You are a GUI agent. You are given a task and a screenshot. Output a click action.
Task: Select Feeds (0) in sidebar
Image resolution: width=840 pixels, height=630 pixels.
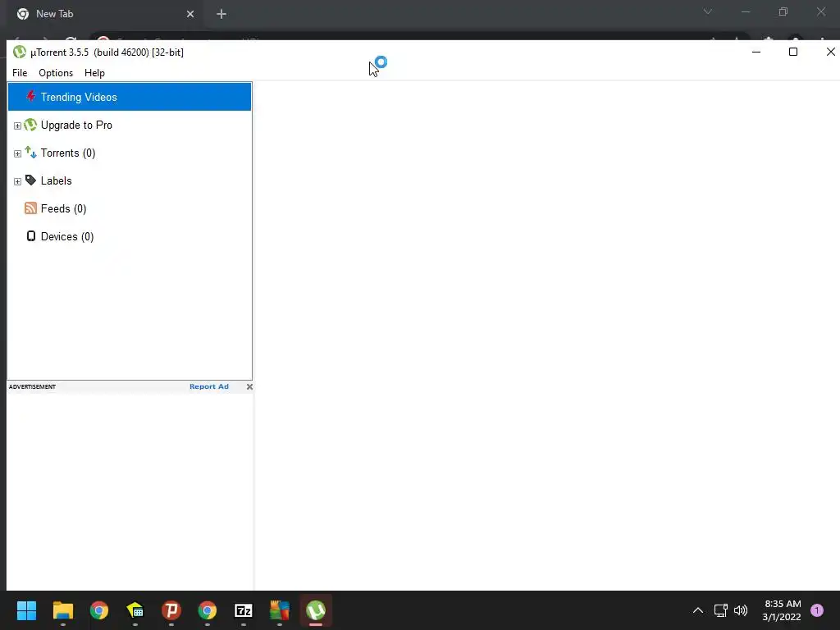point(64,208)
